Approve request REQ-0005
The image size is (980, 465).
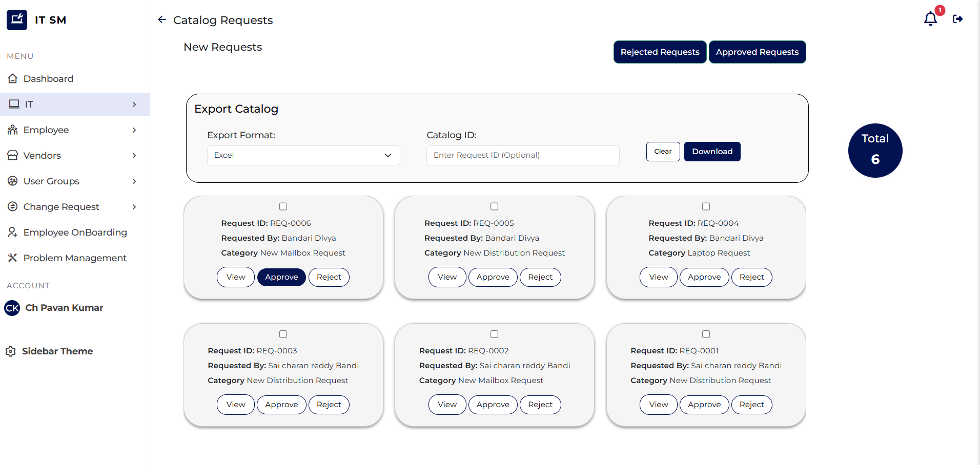pos(493,277)
